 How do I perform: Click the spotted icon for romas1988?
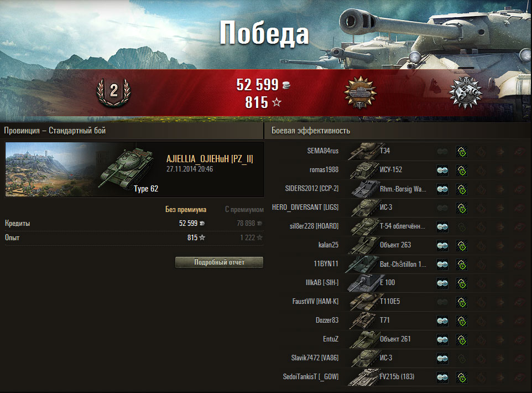point(442,170)
